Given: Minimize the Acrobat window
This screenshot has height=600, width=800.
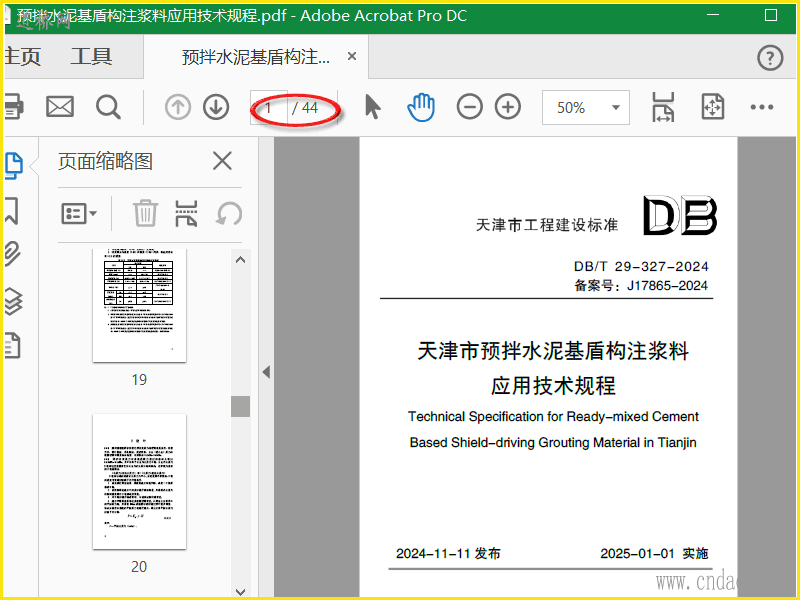Looking at the screenshot, I should (x=713, y=15).
